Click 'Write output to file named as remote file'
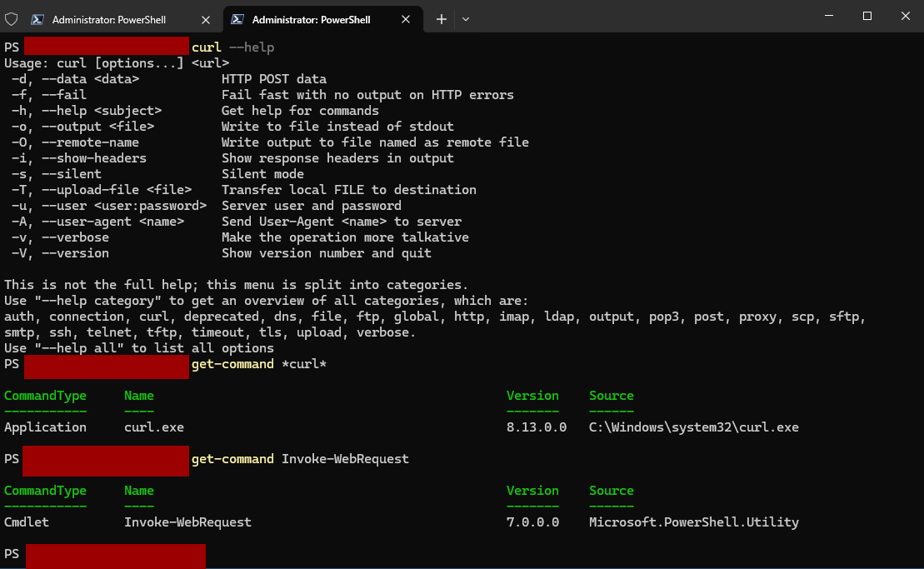 (x=376, y=142)
